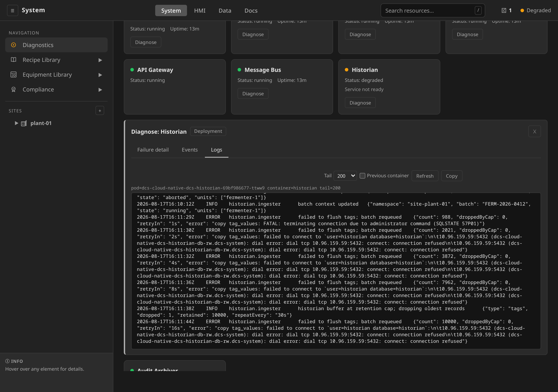Expand the Compliance submenu arrow
The width and height of the screenshot is (558, 392).
point(100,90)
